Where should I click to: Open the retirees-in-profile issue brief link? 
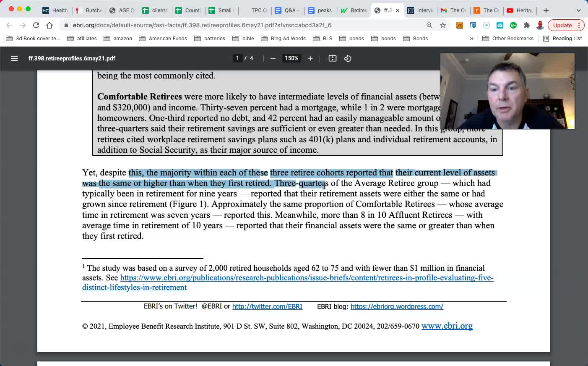click(x=307, y=278)
